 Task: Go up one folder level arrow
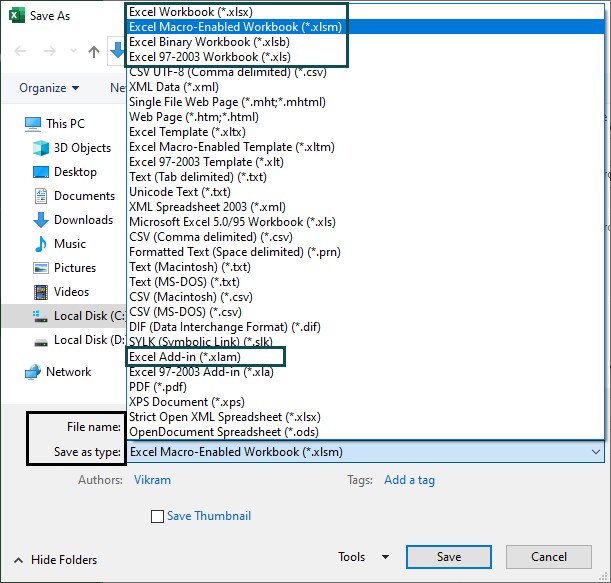click(94, 51)
